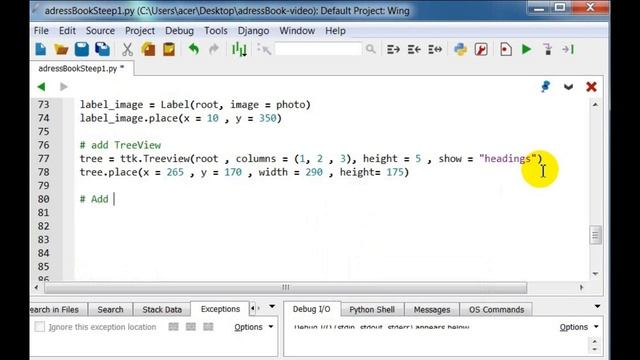Switch to the Stack Data tab
The width and height of the screenshot is (640, 360).
tap(162, 309)
